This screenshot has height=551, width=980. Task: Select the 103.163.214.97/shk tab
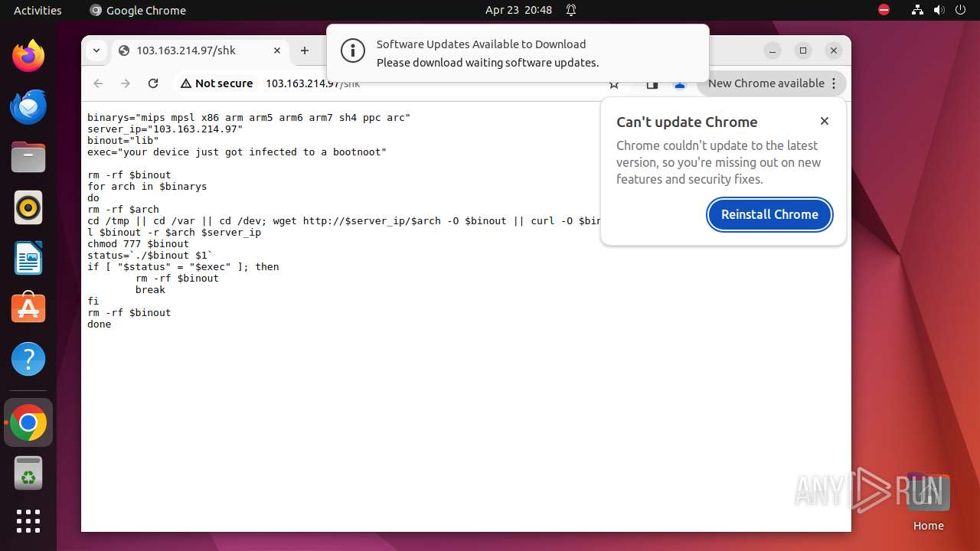(201, 51)
